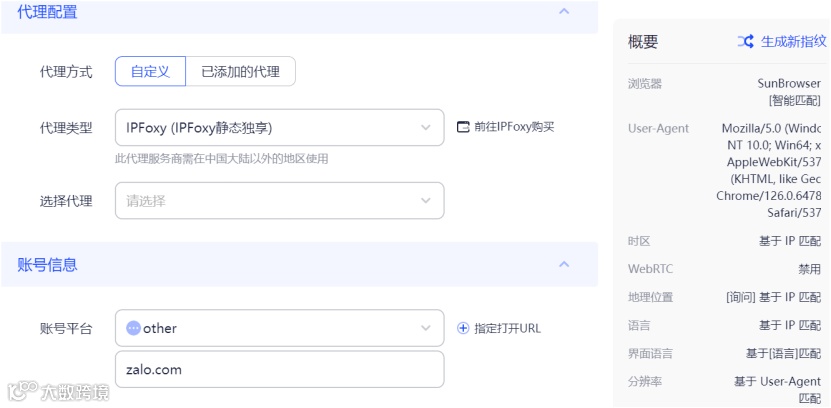The width and height of the screenshot is (831, 408).
Task: Click the 账号信息 section title
Action: pos(47,265)
